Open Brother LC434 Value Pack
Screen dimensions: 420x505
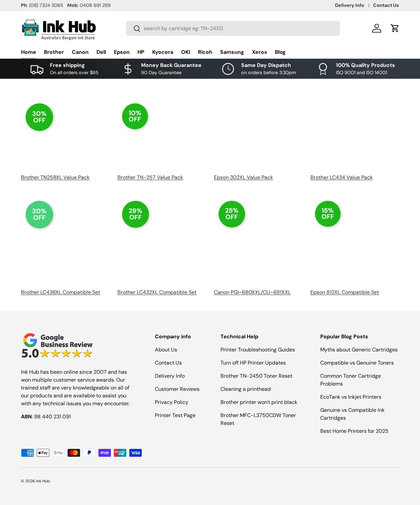pos(342,178)
